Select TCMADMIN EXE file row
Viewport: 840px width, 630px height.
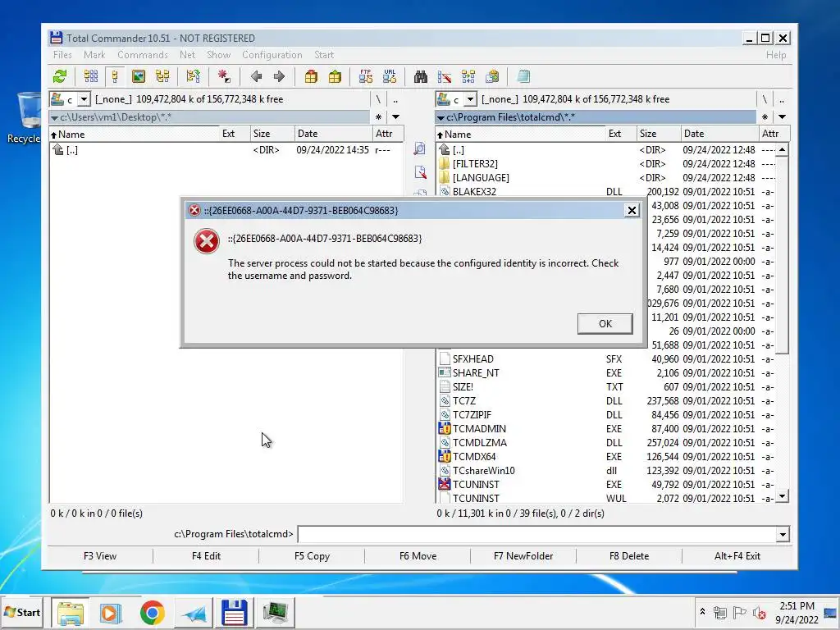606,429
